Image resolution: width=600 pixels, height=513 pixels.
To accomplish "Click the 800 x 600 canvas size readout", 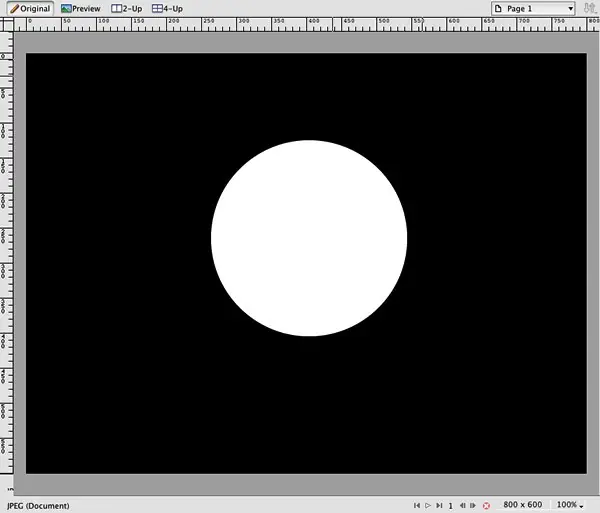I will [522, 505].
